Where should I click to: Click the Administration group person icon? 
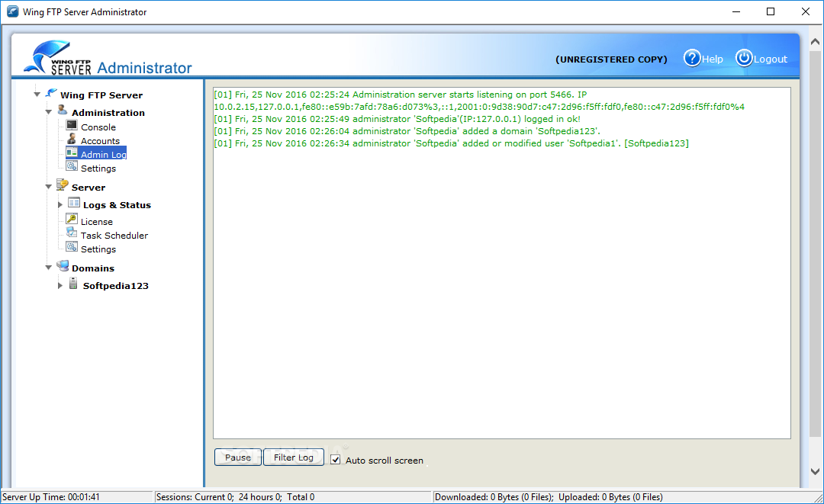[x=63, y=111]
